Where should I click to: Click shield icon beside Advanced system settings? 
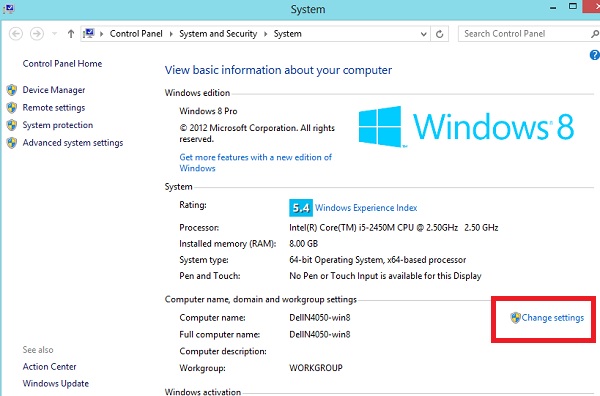point(12,143)
